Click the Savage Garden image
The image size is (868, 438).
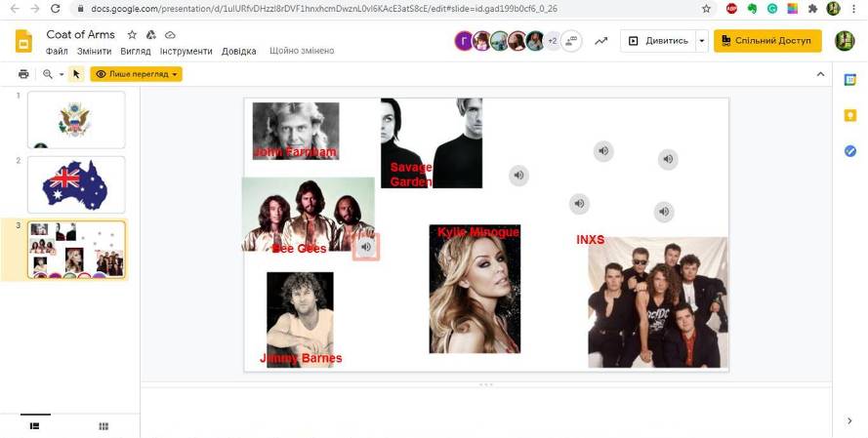click(x=432, y=142)
